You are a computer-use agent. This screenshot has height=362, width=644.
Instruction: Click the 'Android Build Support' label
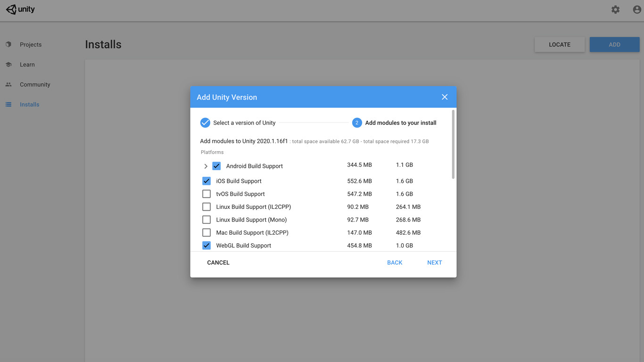tap(255, 166)
